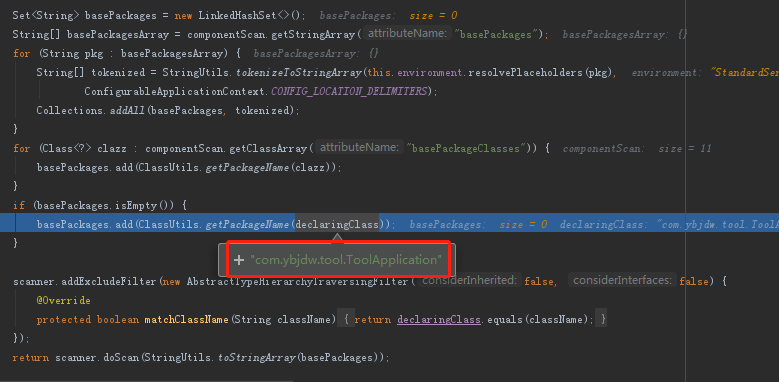Image resolution: width=779 pixels, height=382 pixels.
Task: Click the inline debug value "size = 11"
Action: 685,149
